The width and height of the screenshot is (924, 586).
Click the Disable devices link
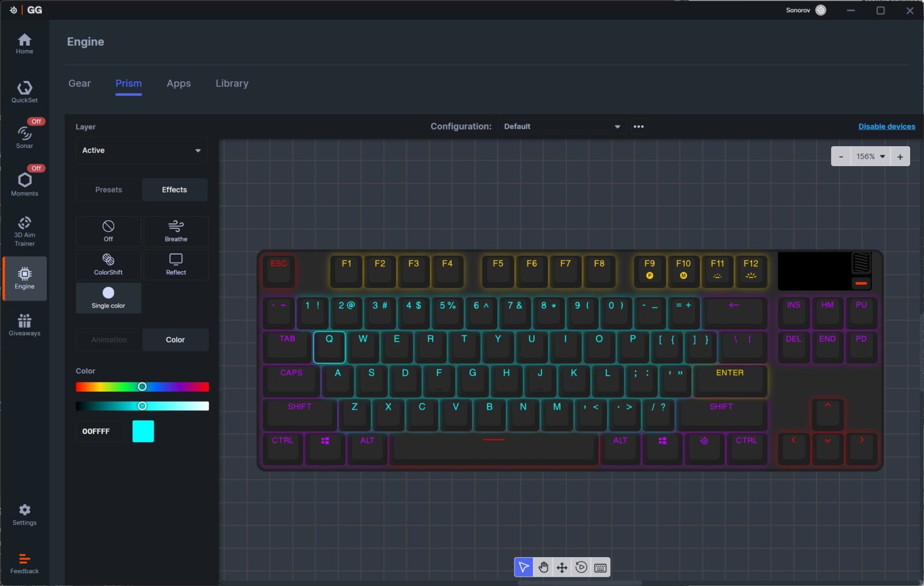tap(886, 127)
